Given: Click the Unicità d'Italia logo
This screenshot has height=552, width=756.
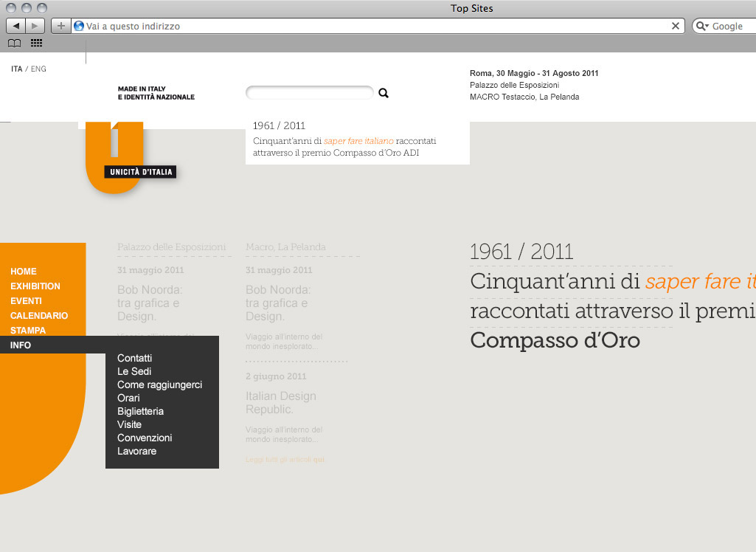Looking at the screenshot, I should tap(130, 158).
